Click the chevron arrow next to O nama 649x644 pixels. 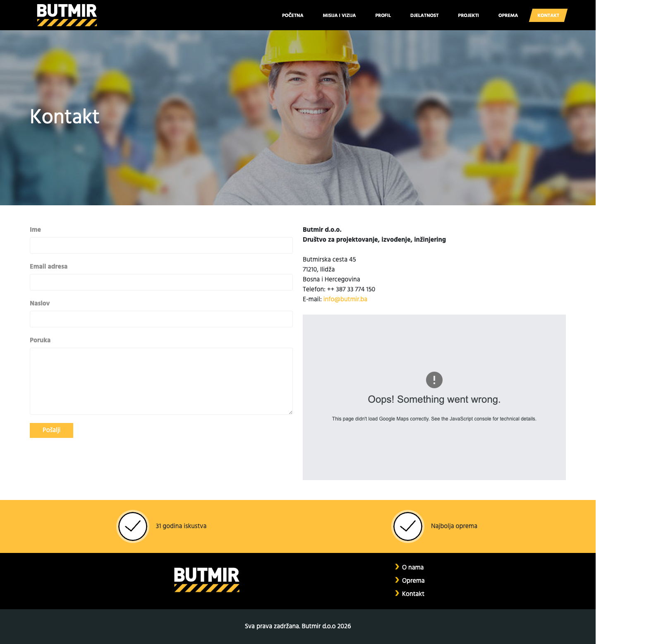pos(397,567)
